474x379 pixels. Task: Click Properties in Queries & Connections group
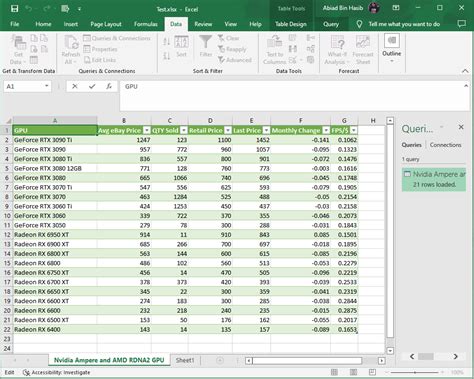100,49
